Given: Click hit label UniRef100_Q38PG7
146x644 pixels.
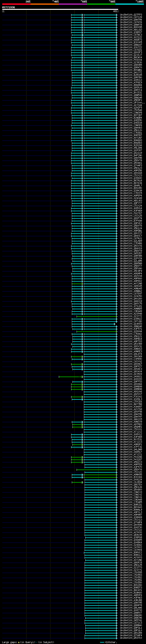Looking at the screenshot, I should pyautogui.click(x=131, y=32).
